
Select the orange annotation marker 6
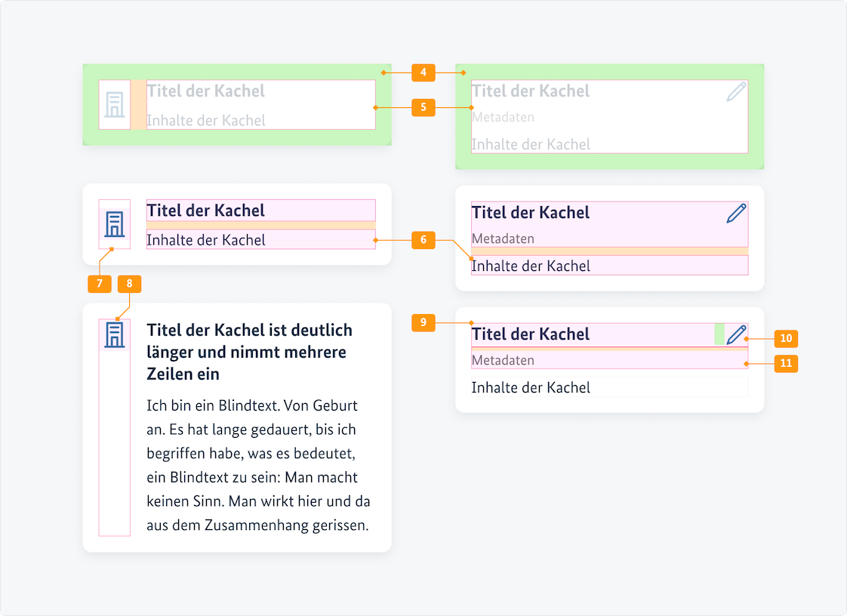(x=423, y=240)
